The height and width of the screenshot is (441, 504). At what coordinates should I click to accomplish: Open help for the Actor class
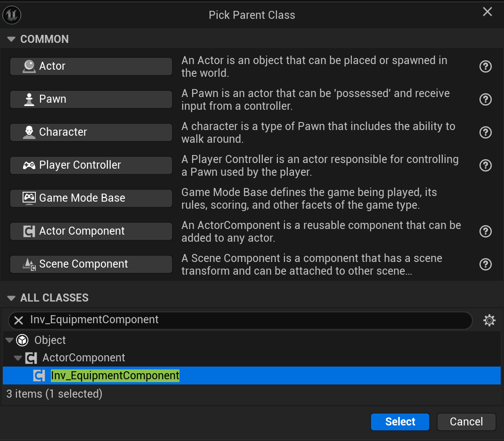click(485, 66)
